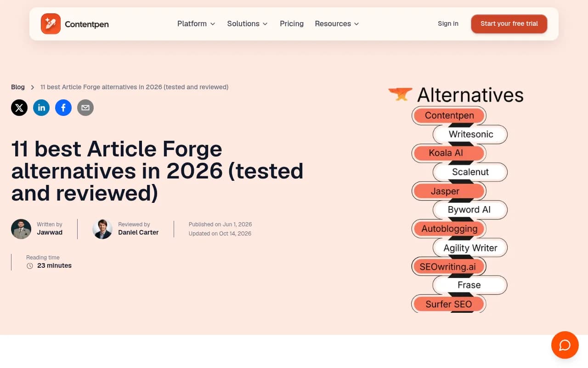Click the breadcrumb chevron separator

coord(33,87)
